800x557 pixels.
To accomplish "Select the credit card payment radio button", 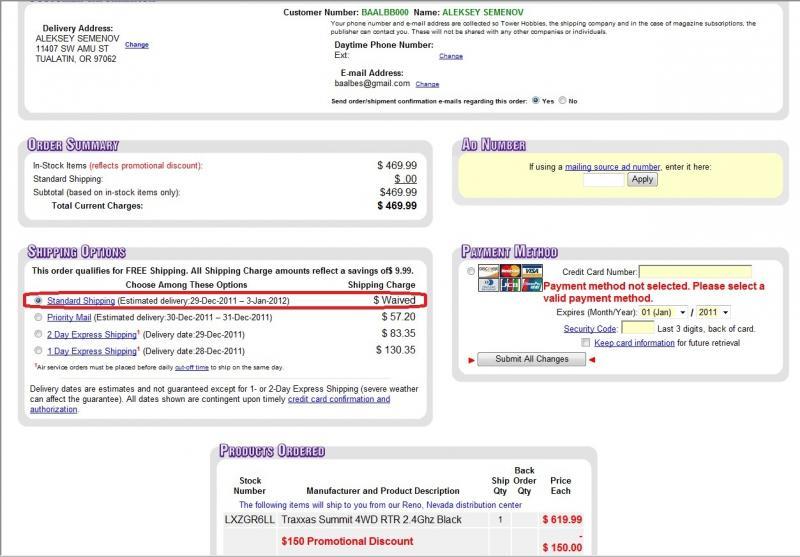I will tap(470, 272).
